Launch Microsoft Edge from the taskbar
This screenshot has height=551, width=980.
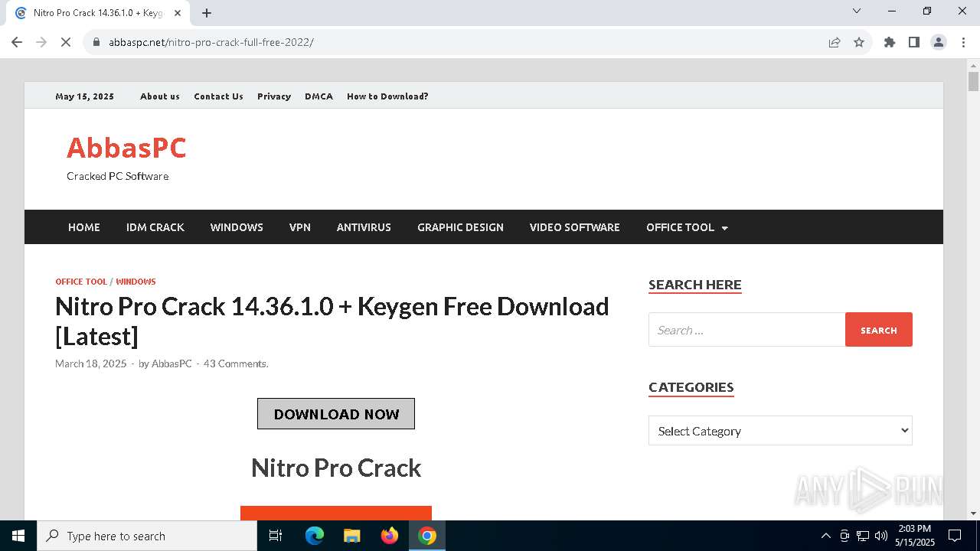pyautogui.click(x=315, y=536)
